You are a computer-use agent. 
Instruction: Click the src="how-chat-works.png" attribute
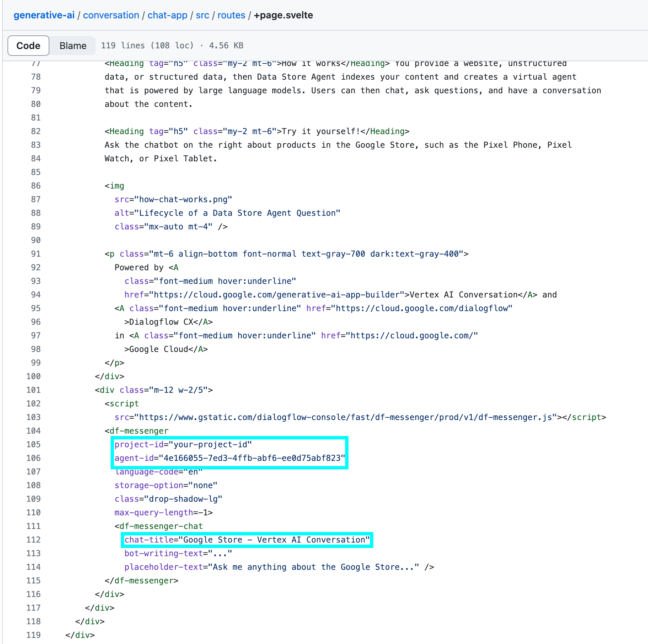174,199
